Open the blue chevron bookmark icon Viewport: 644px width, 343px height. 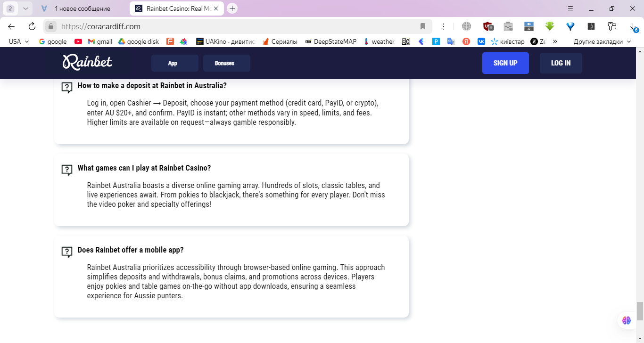click(x=421, y=41)
